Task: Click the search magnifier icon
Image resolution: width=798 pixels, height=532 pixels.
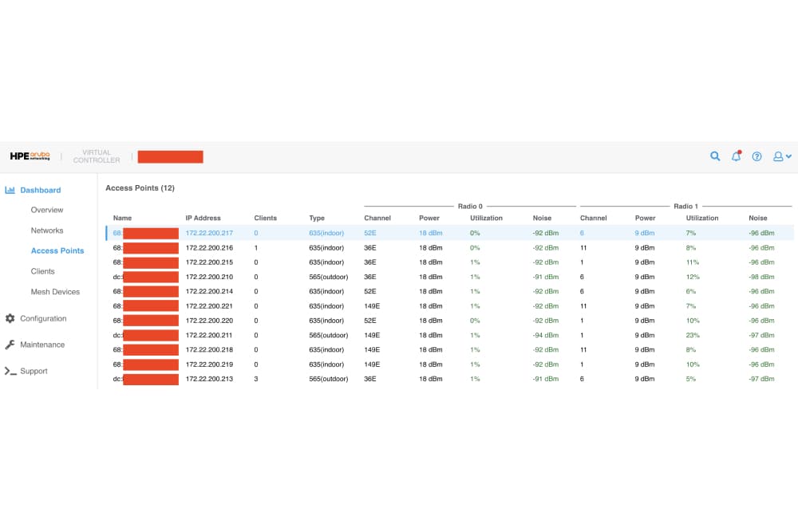Action: (x=715, y=156)
